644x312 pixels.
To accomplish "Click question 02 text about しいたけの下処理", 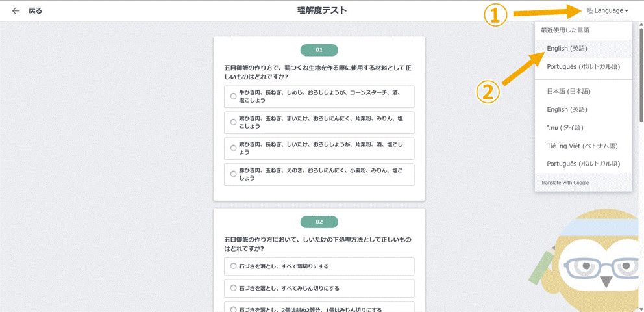I will pos(317,244).
